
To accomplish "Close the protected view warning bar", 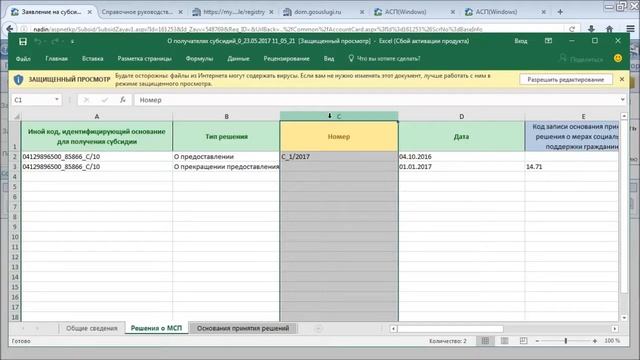I will 622,79.
